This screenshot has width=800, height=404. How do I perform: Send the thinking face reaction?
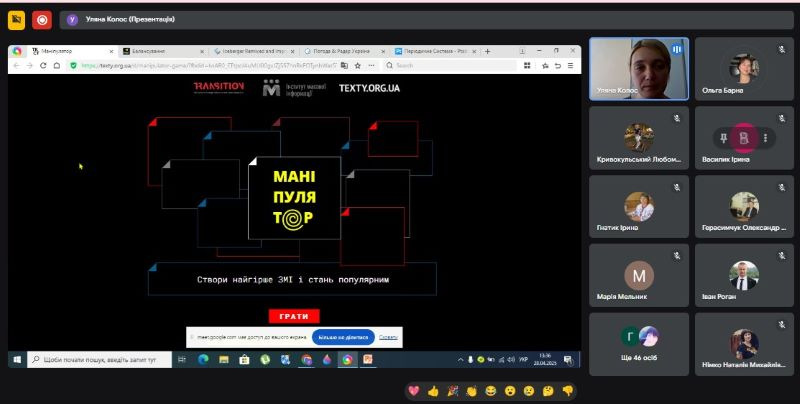coord(548,391)
